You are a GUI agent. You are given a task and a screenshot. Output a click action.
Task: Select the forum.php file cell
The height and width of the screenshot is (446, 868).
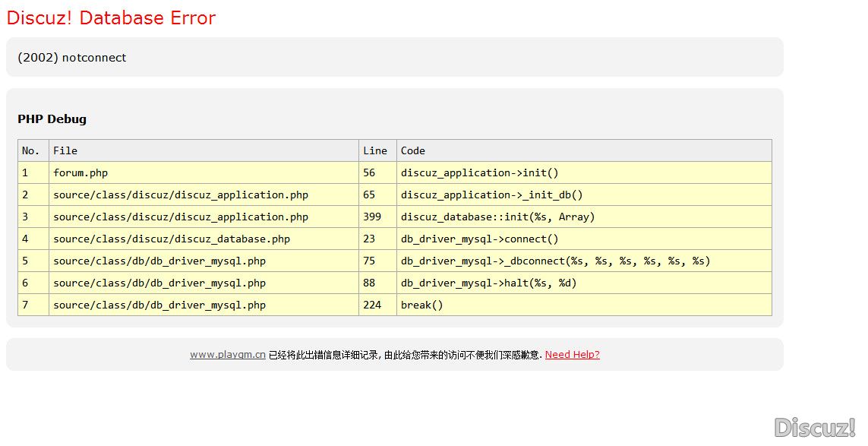point(204,173)
